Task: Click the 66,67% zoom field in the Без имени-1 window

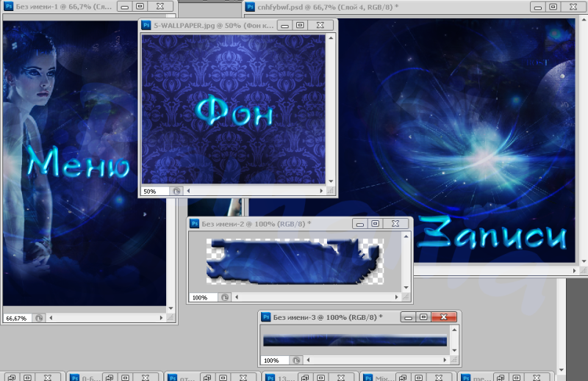Action: (16, 319)
